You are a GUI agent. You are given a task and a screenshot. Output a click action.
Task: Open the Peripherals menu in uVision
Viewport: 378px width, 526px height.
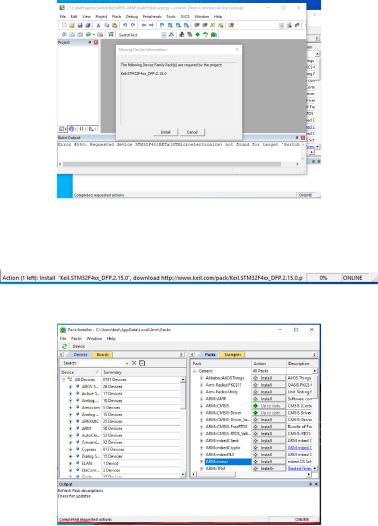coord(152,16)
